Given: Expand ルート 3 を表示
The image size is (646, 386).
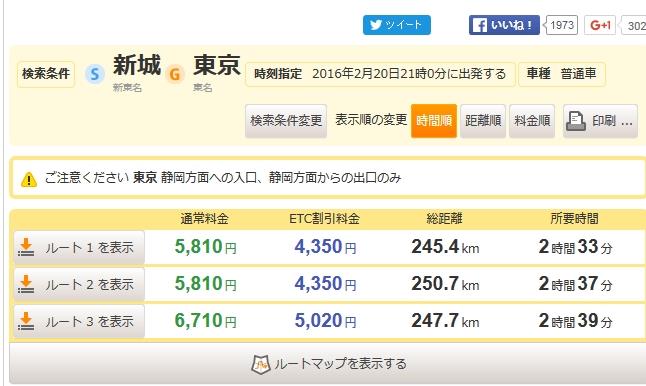Looking at the screenshot, I should click(x=79, y=321).
